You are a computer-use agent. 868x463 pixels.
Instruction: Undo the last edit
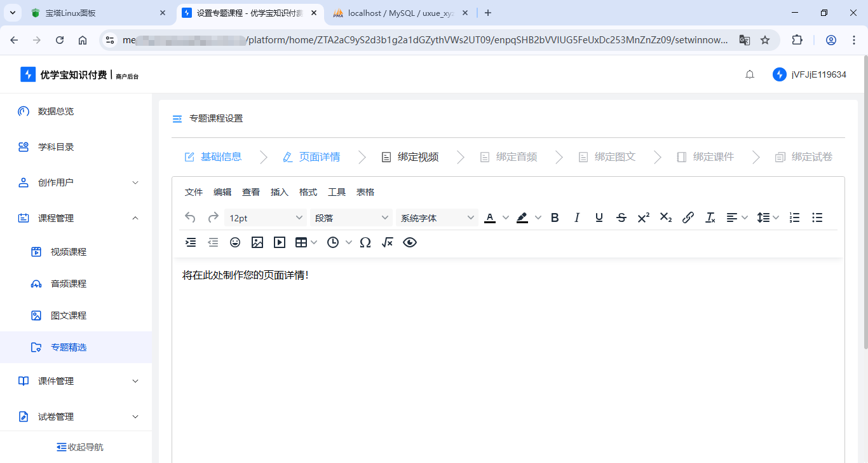coord(190,218)
